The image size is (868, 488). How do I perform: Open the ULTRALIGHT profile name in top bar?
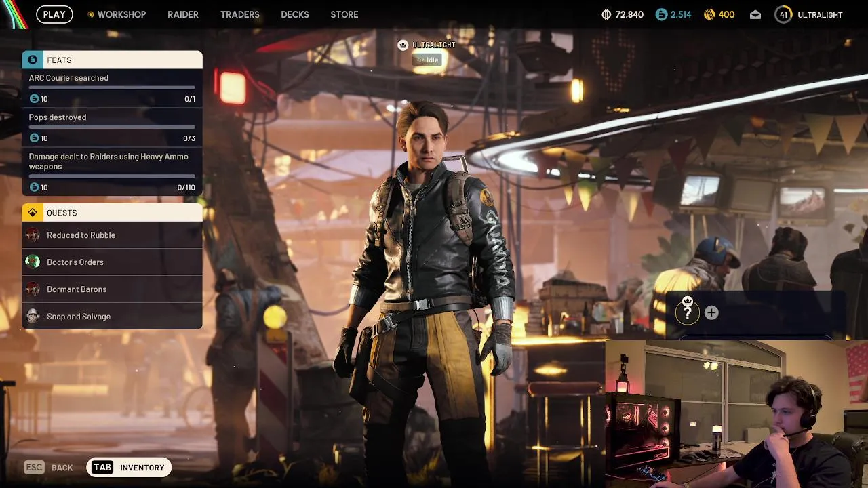[820, 14]
